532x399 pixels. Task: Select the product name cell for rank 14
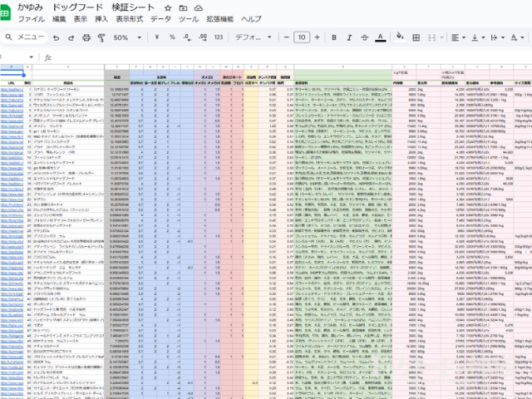[68, 157]
